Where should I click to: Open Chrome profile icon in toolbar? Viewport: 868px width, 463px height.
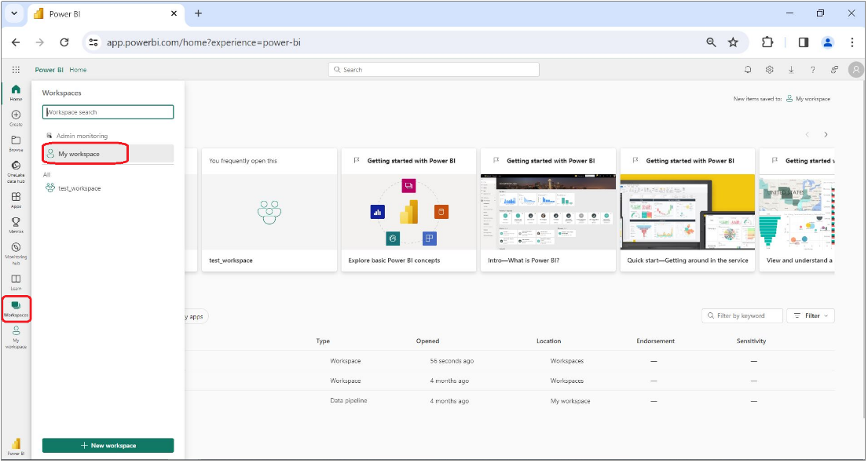[828, 42]
